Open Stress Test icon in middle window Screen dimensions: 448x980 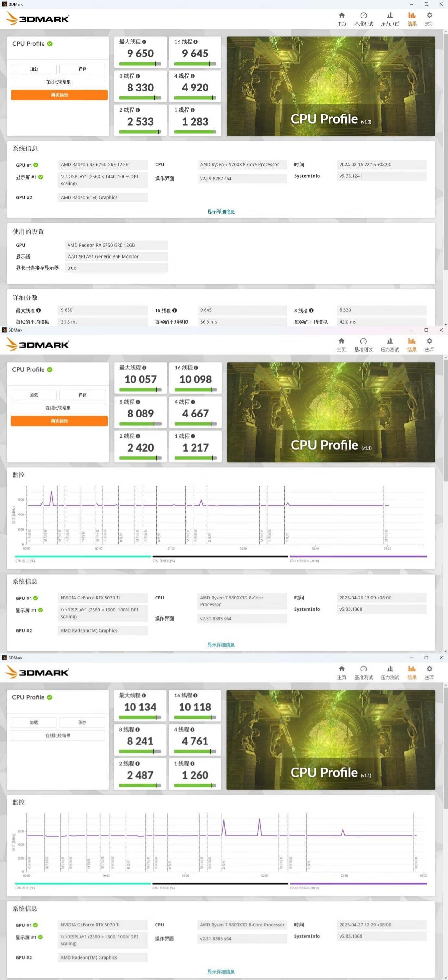coord(390,341)
